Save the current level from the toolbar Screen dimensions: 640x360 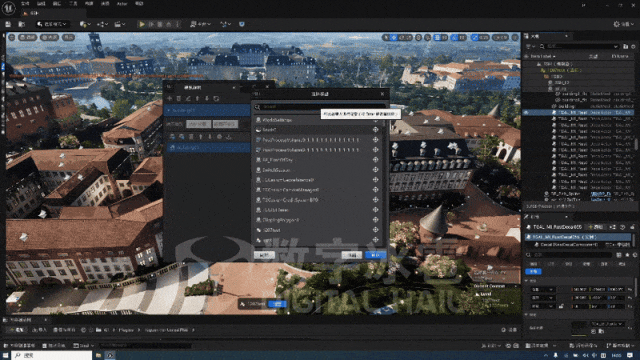pyautogui.click(x=8, y=24)
